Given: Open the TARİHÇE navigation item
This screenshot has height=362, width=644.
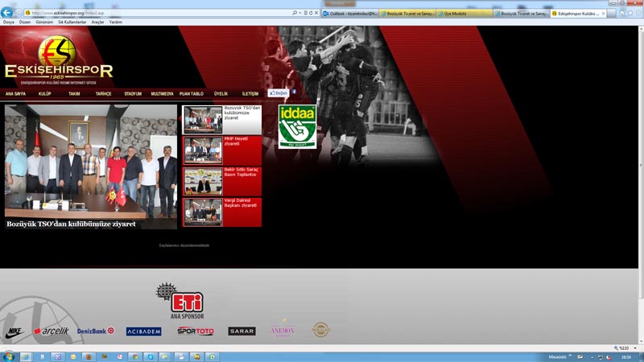Looking at the screenshot, I should point(104,94).
